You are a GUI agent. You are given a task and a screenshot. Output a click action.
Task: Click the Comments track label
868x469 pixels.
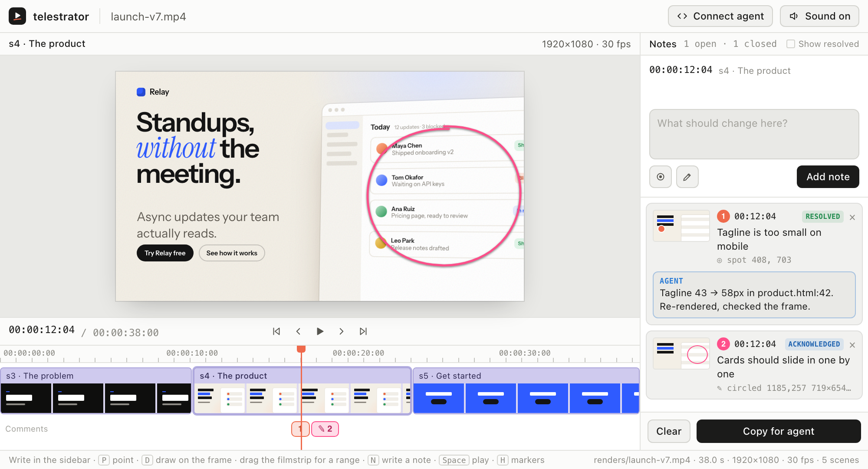tap(26, 429)
